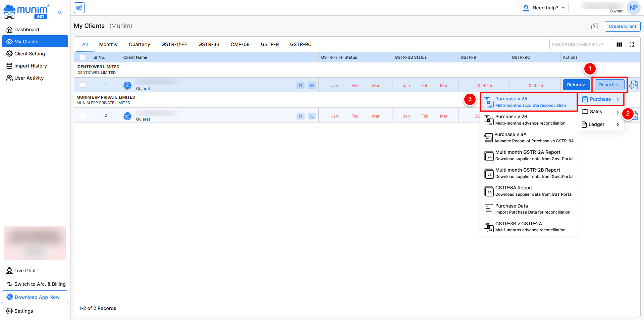Open client 1 document action icon
The image size is (644, 320).
pyautogui.click(x=633, y=85)
